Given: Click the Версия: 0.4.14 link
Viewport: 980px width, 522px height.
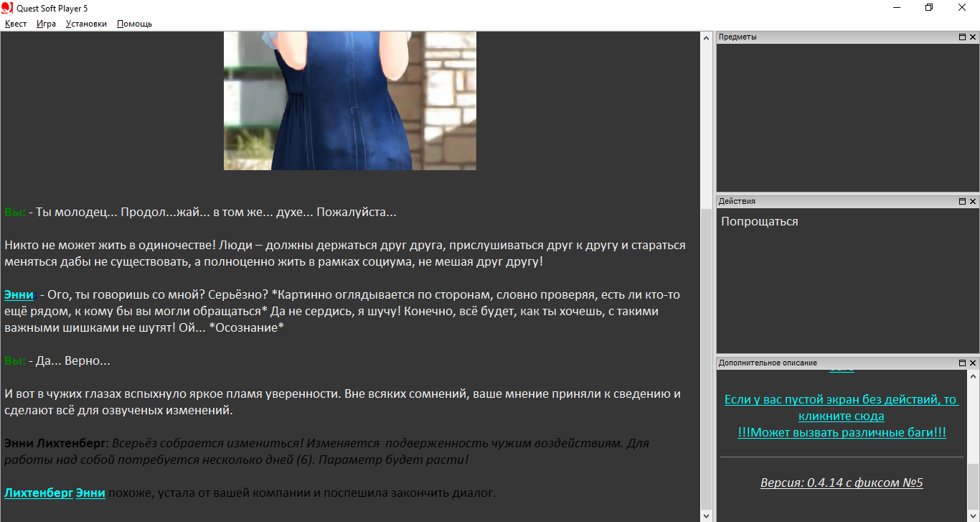Looking at the screenshot, I should tap(841, 483).
